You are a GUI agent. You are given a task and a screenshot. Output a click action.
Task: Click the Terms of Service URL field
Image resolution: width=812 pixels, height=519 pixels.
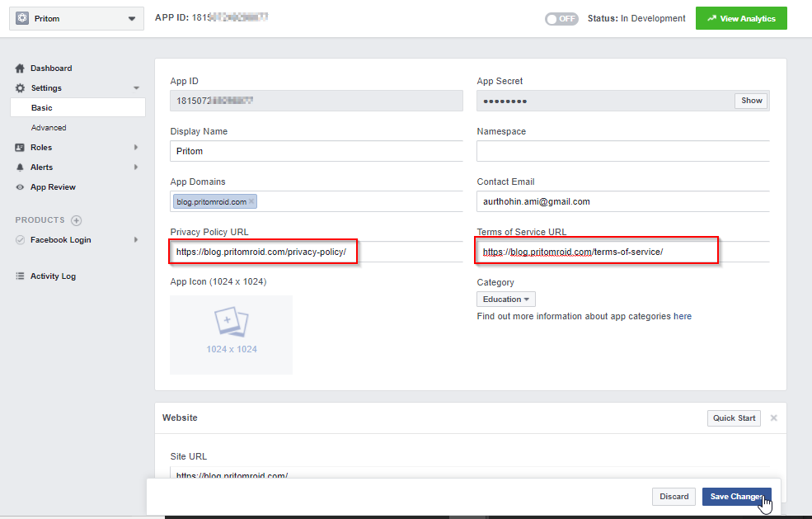(623, 252)
